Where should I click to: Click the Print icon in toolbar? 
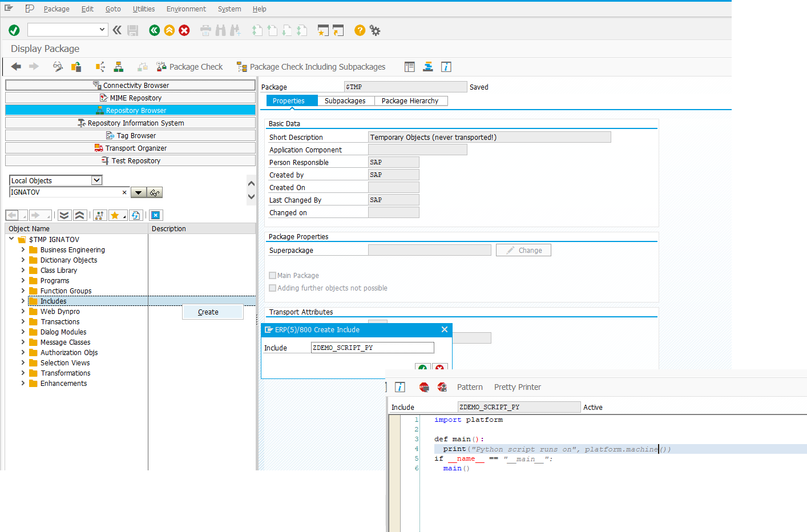205,30
